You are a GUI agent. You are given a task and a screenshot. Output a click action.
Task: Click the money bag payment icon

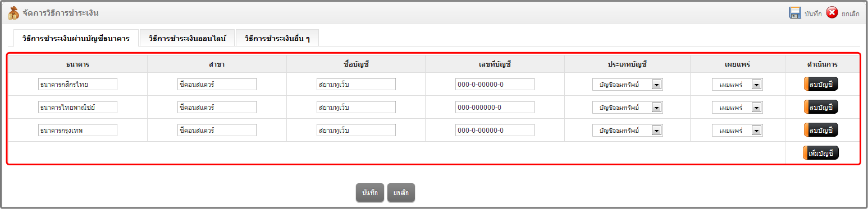(13, 12)
